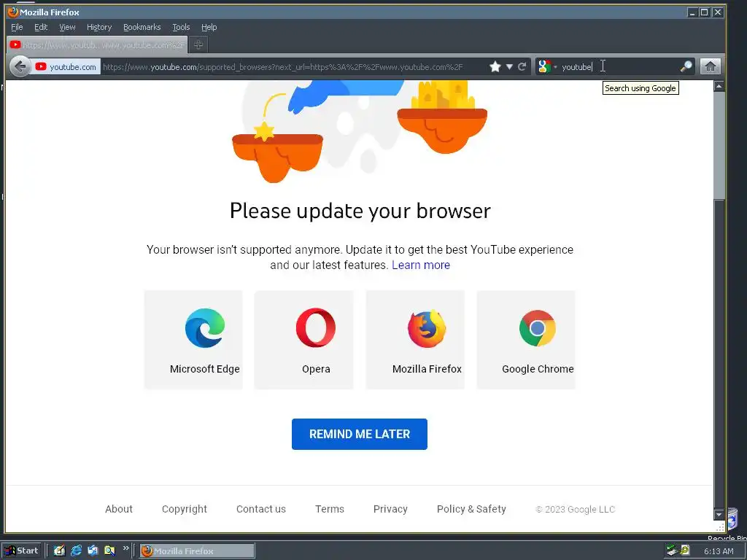This screenshot has width=747, height=560.
Task: Open the Windows Start menu
Action: point(22,551)
